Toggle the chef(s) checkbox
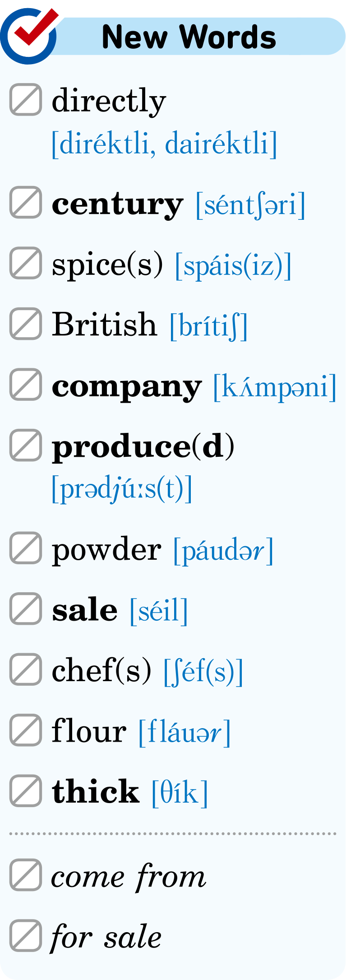346x980 pixels. coord(26,669)
